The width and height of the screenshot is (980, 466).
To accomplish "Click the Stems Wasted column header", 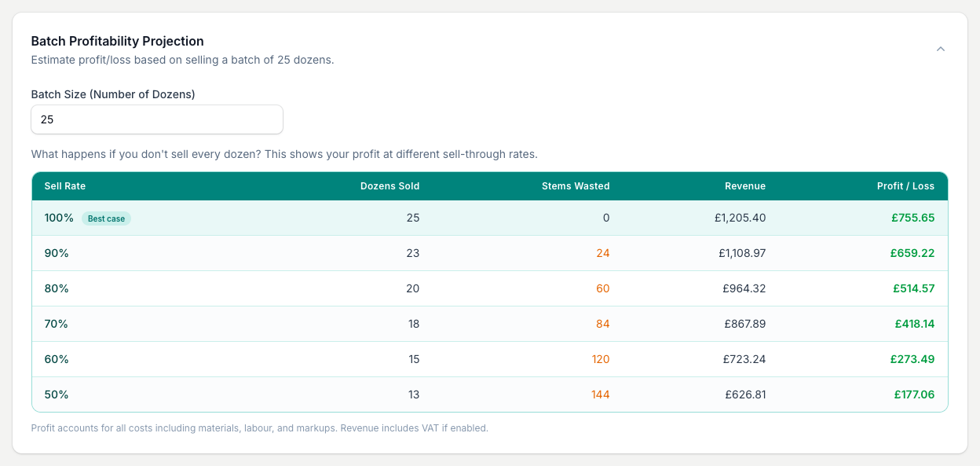I will [576, 186].
